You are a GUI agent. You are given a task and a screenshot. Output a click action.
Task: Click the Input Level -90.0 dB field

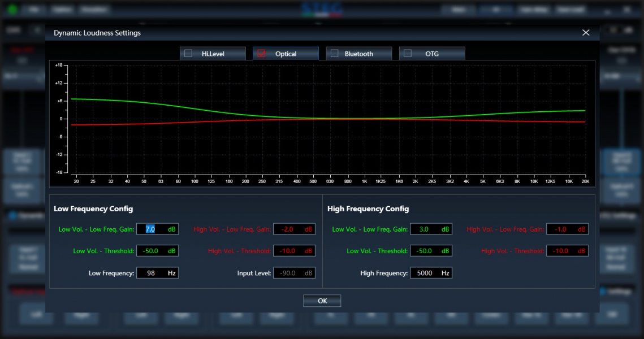(294, 273)
